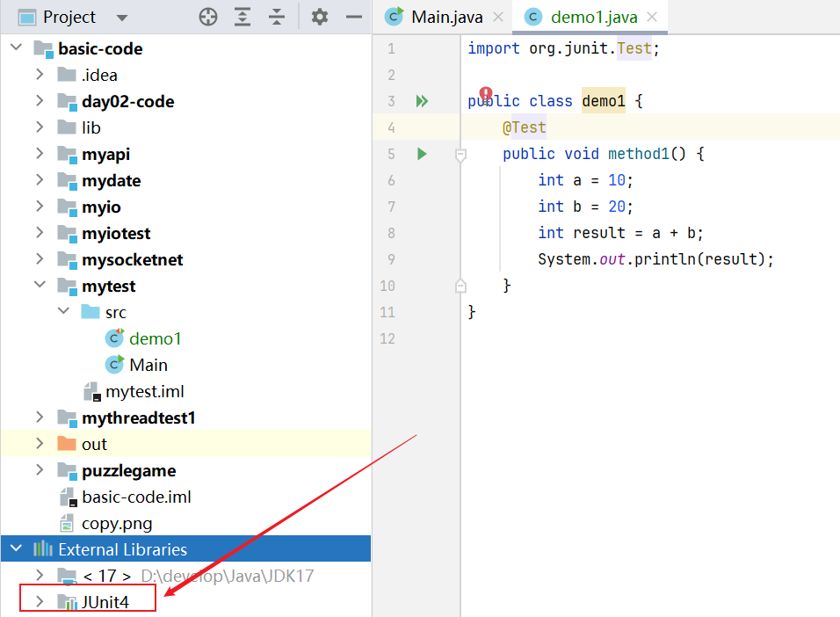This screenshot has width=840, height=617.
Task: Collapse the External Libraries node
Action: 15,548
